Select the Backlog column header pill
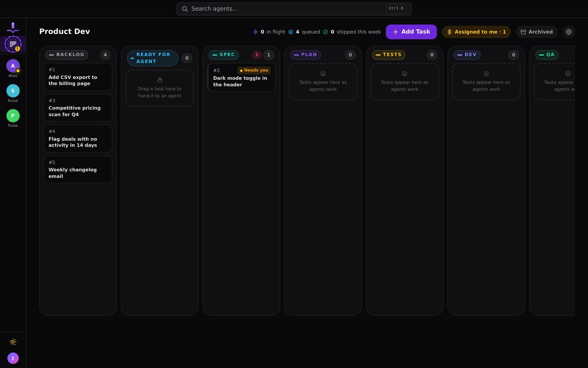 (x=67, y=55)
